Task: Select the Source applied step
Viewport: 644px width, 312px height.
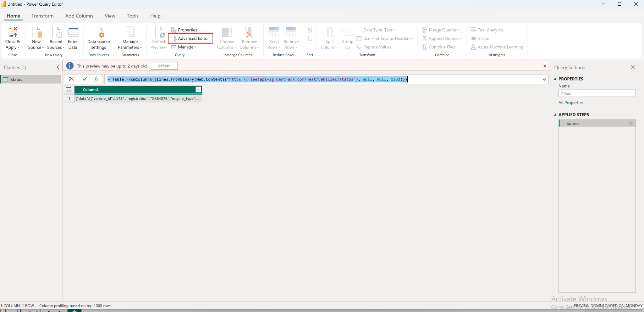Action: coord(597,123)
